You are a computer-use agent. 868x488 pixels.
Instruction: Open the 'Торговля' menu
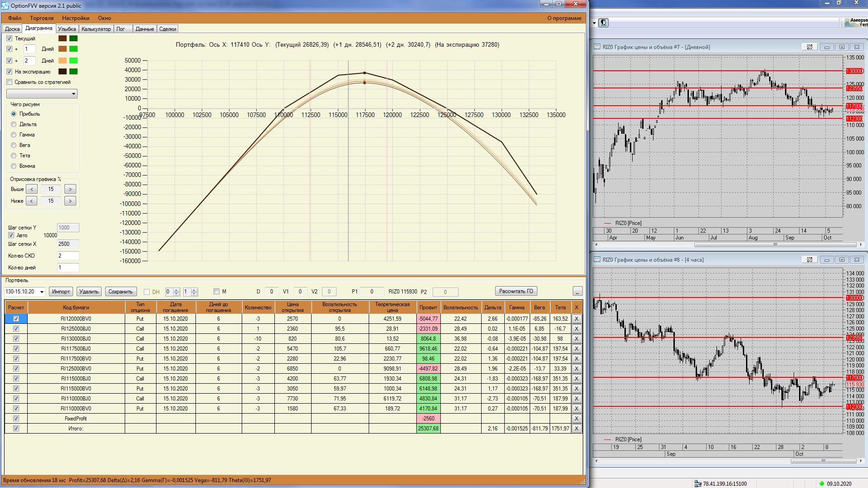[42, 18]
